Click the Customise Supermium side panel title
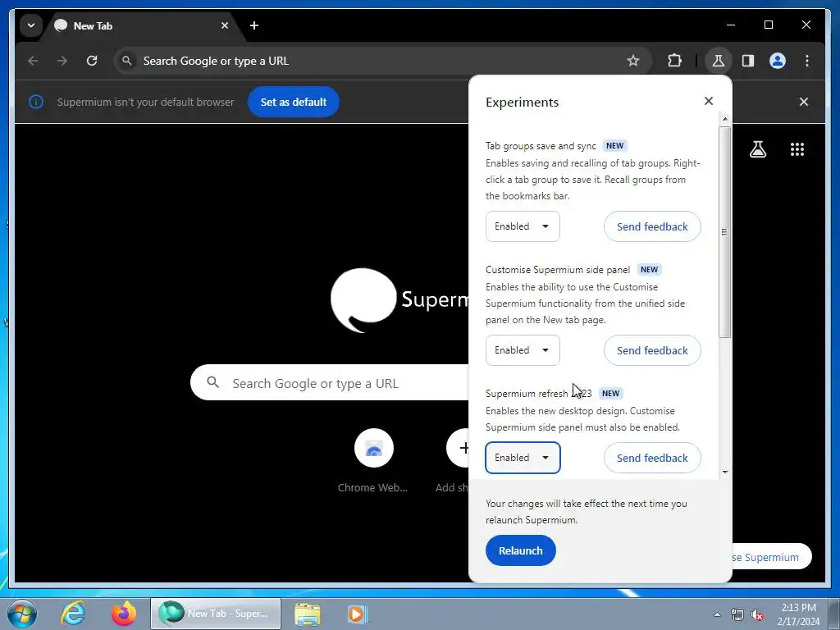Viewport: 840px width, 630px height. point(558,269)
